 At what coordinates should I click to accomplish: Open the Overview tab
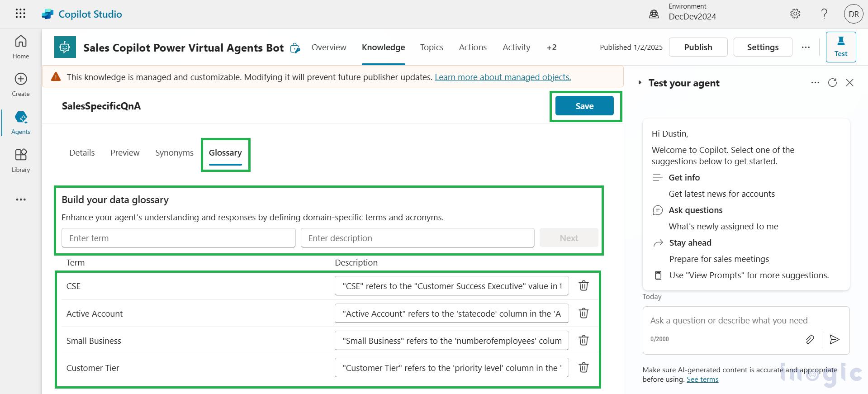(329, 47)
